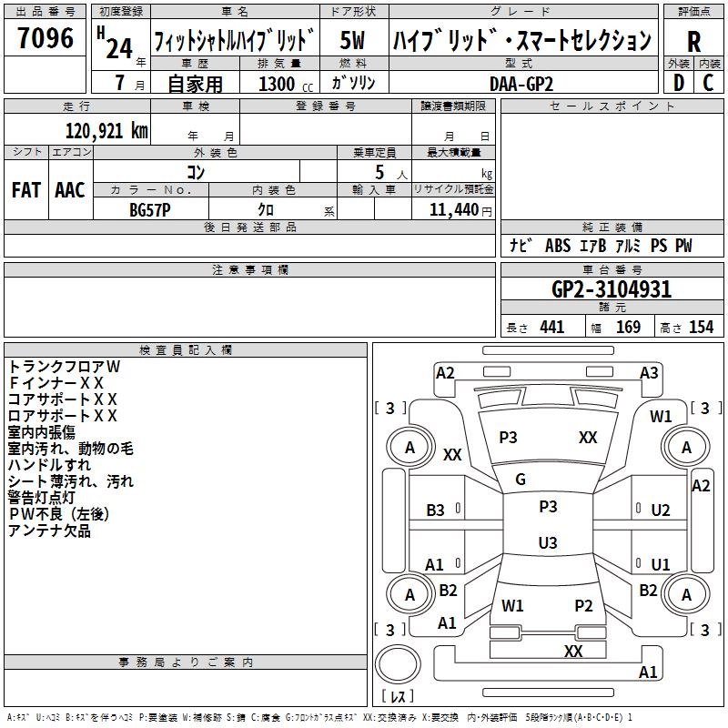Click the mileage value 120,921 km
This screenshot has width=728, height=728.
tap(106, 130)
